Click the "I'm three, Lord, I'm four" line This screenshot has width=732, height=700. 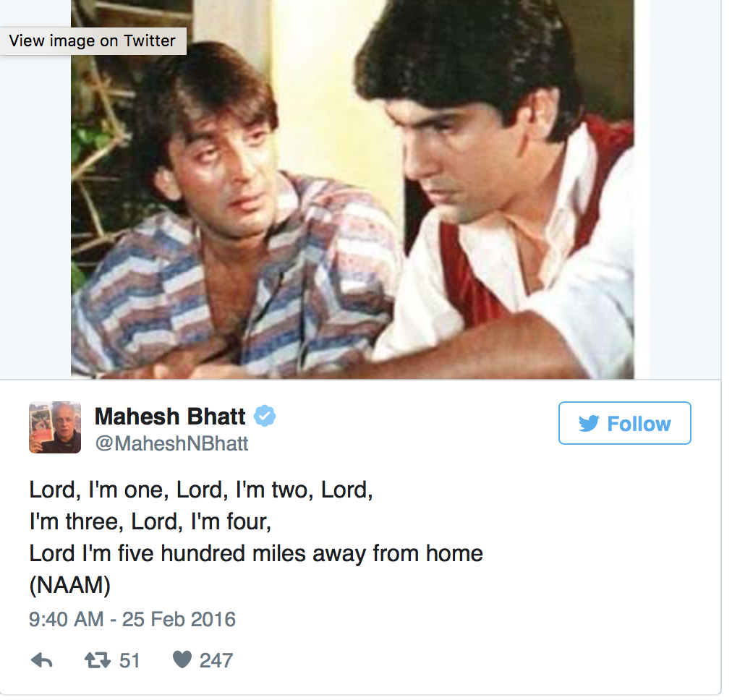click(x=150, y=521)
